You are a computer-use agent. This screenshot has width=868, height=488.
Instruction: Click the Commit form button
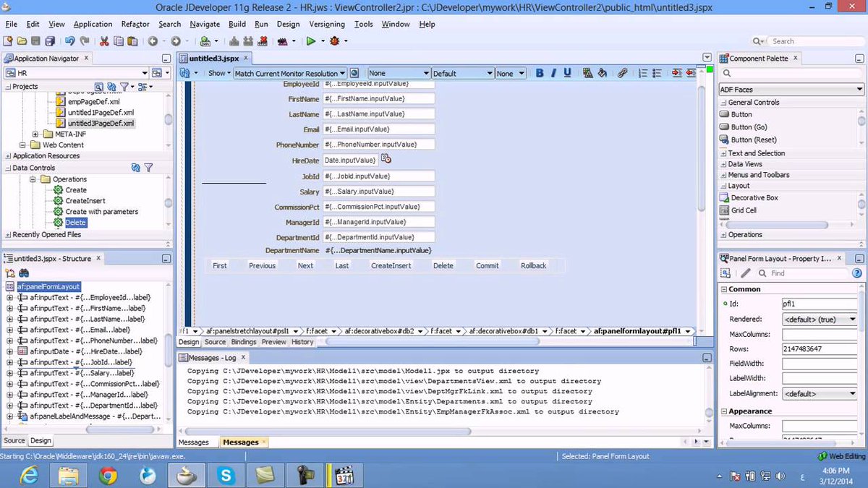coord(487,266)
